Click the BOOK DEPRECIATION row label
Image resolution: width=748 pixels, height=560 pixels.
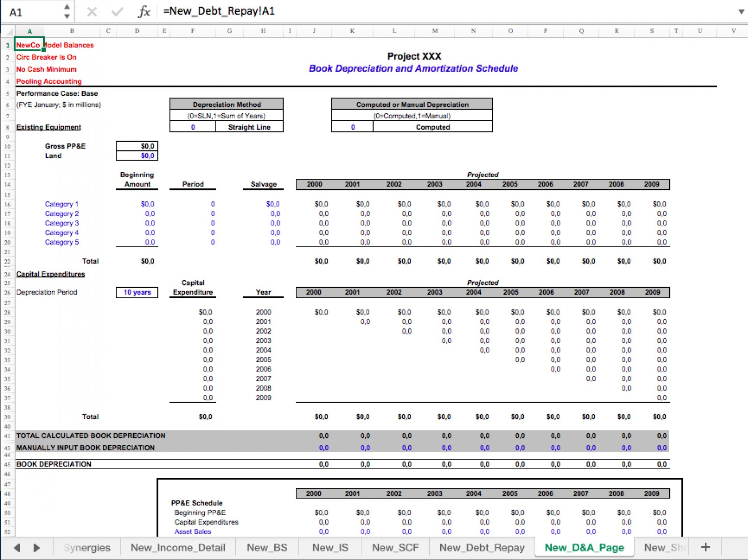pos(54,464)
